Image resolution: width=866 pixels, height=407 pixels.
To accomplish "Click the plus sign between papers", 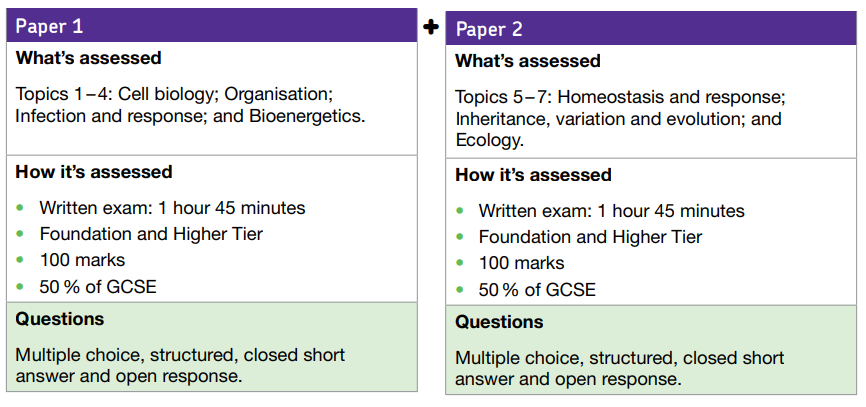I will (431, 27).
